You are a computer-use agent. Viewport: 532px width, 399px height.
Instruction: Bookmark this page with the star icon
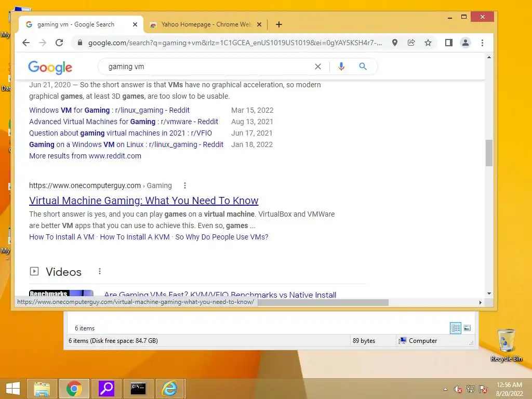428,43
